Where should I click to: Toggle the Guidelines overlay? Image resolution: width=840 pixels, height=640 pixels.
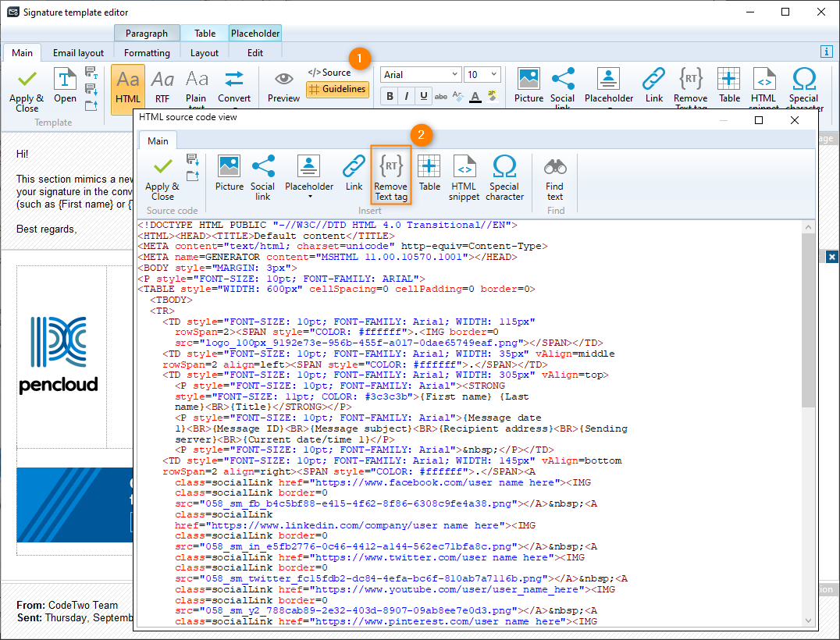pyautogui.click(x=337, y=89)
